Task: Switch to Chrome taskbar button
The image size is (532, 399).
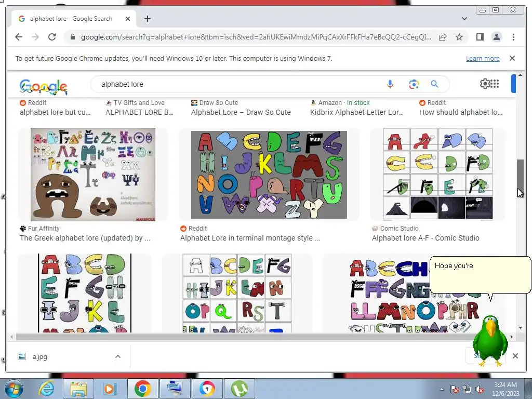Action: [142, 389]
